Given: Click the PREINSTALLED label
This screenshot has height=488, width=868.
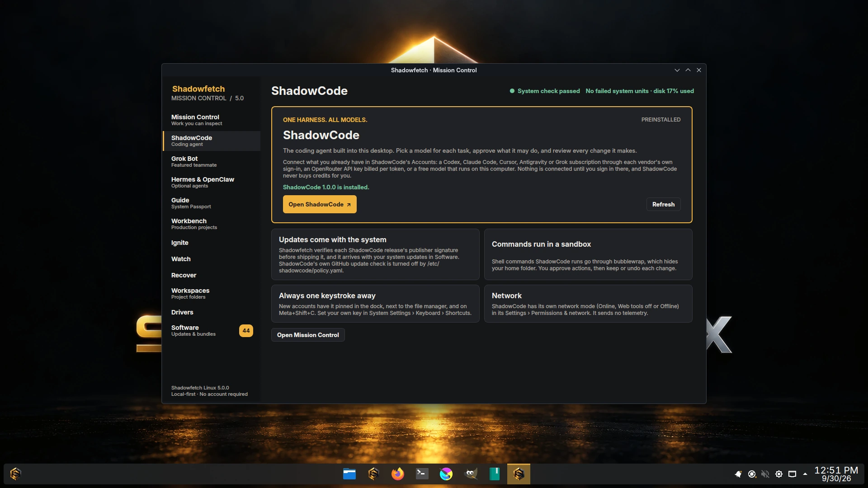Looking at the screenshot, I should (x=660, y=120).
